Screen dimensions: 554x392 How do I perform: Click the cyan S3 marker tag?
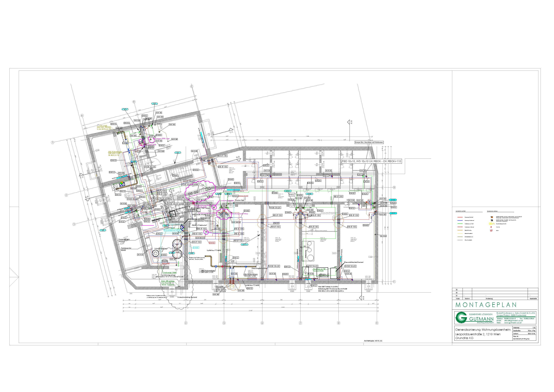125,109
